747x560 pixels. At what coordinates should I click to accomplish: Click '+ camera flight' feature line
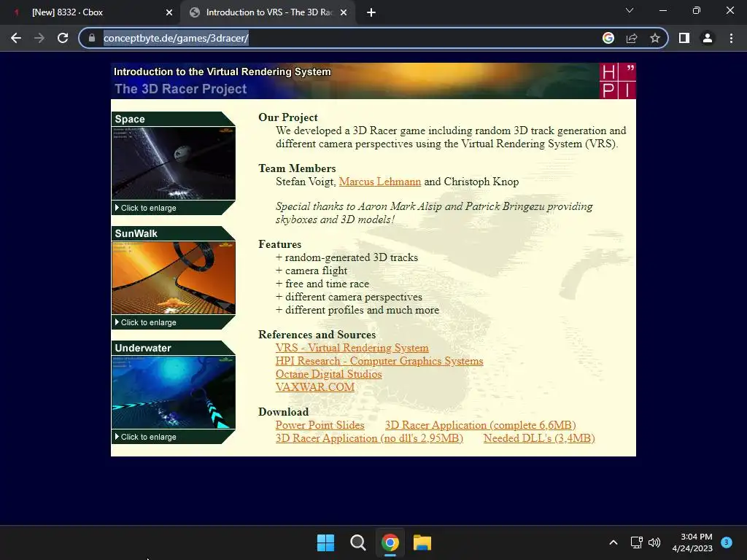[x=311, y=271]
